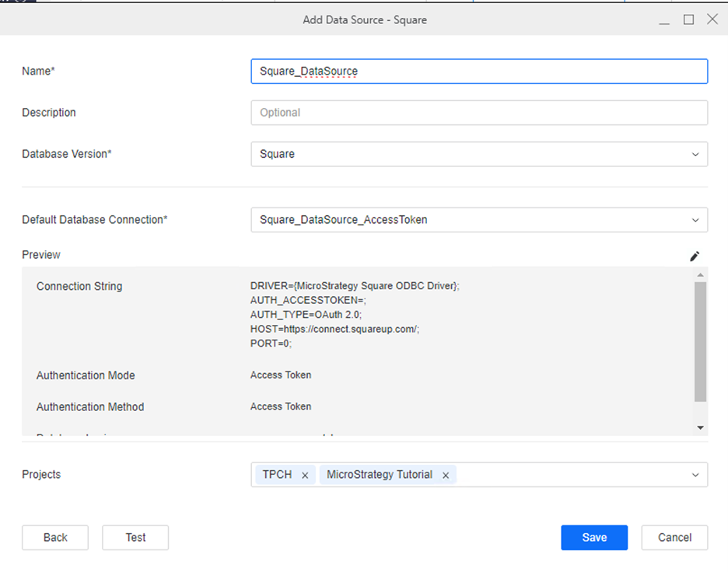Click the Back button
The width and height of the screenshot is (728, 572).
click(x=55, y=537)
